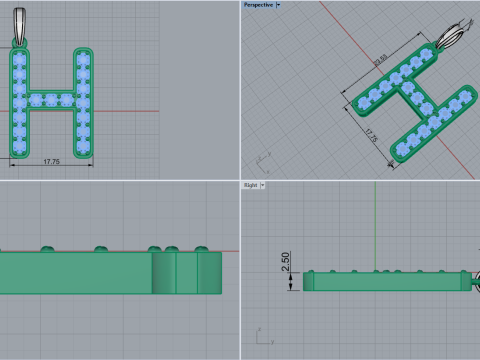Open the Right viewport dropdown arrow
This screenshot has height=360, width=480.
click(262, 185)
